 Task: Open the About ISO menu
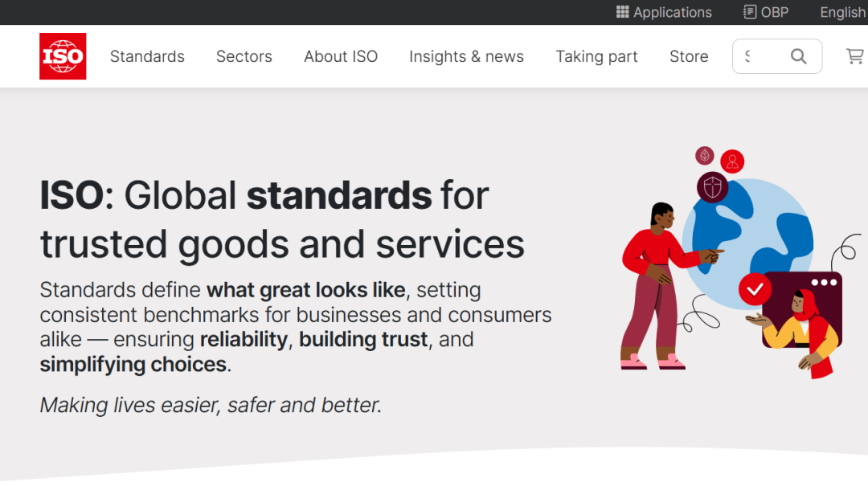tap(341, 56)
